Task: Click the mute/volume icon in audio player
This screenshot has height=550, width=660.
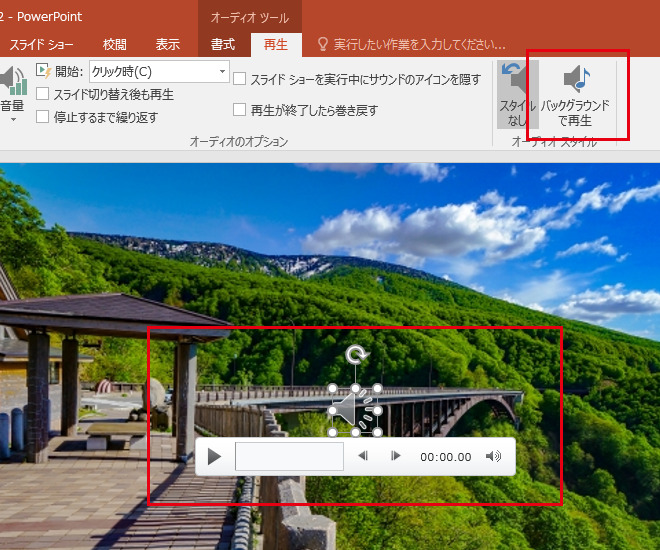Action: (x=493, y=456)
